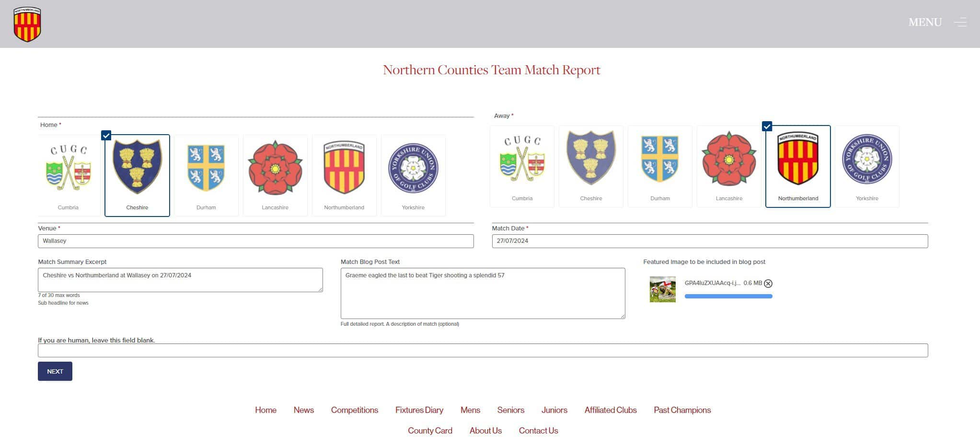This screenshot has height=445, width=980.
Task: Click the 'Match Blog Post Text' label
Action: point(370,262)
